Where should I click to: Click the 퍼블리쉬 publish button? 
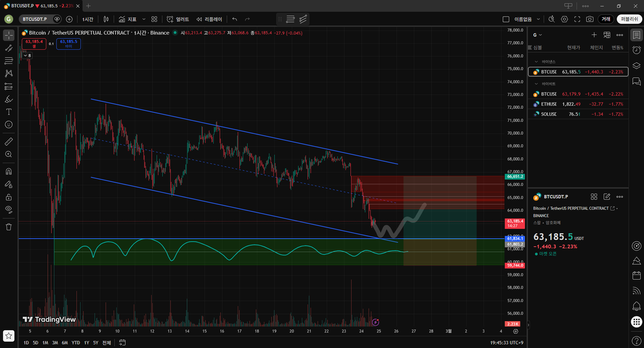(x=628, y=19)
